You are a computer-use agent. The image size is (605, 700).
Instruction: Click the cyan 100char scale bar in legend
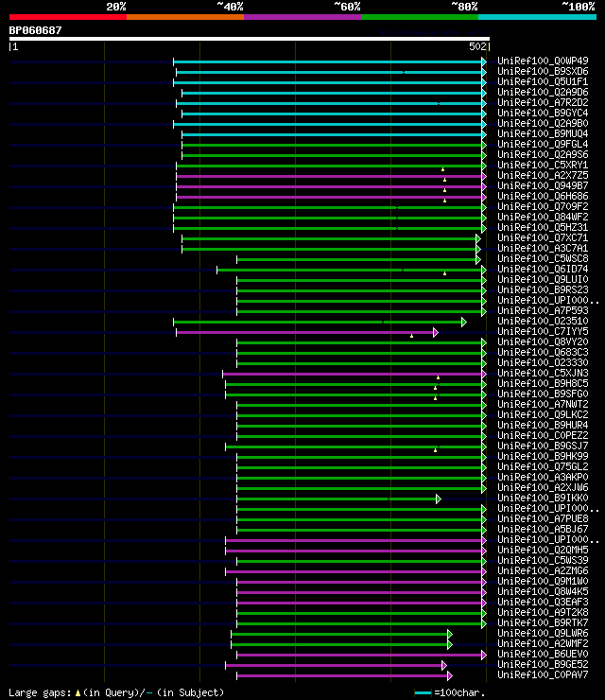tap(423, 692)
